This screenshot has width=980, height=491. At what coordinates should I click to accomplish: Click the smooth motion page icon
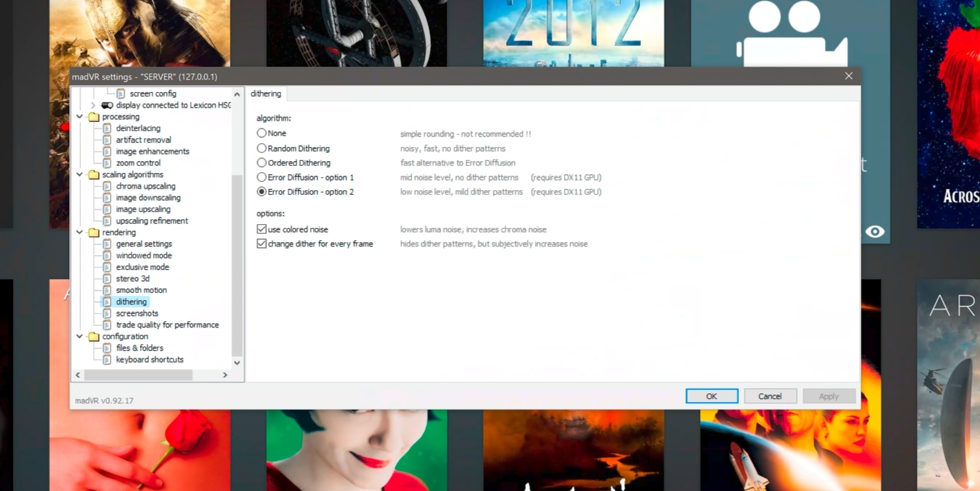coord(107,290)
